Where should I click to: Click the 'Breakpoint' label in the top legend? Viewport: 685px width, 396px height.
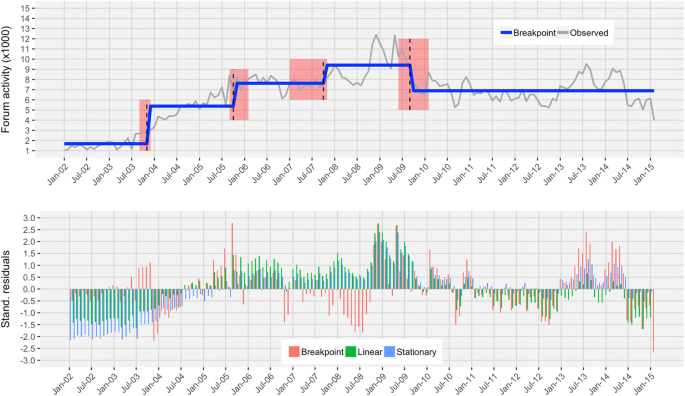(534, 33)
